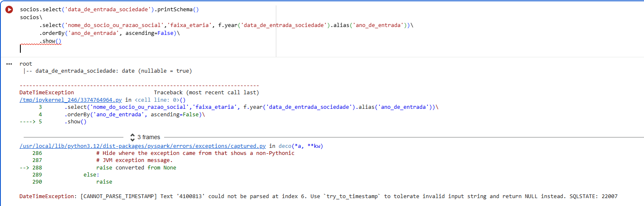Select the data_de_entrada_sociedade: date schema line
The width and height of the screenshot is (644, 206).
(108, 71)
